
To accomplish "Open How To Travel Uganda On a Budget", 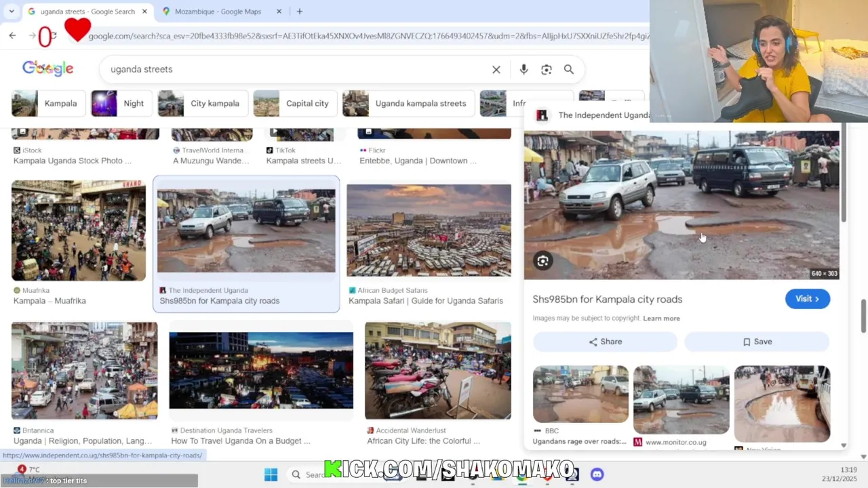I will (x=241, y=441).
